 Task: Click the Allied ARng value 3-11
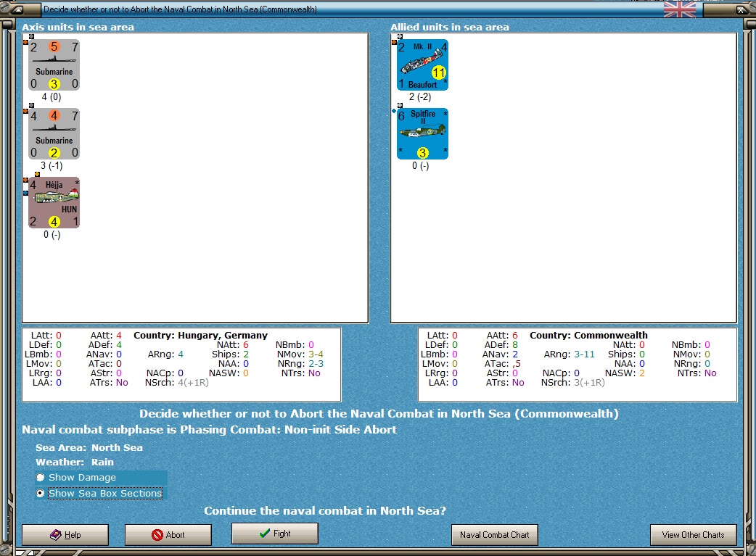pos(584,354)
